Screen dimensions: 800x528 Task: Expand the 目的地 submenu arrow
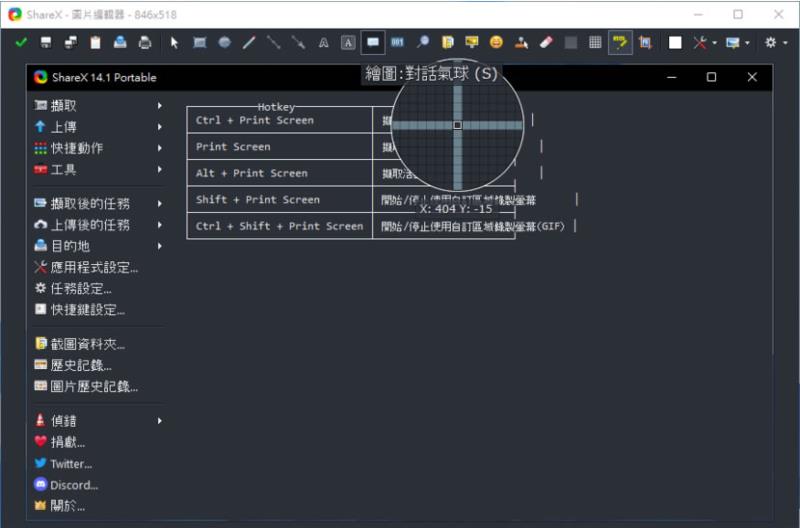coord(160,246)
